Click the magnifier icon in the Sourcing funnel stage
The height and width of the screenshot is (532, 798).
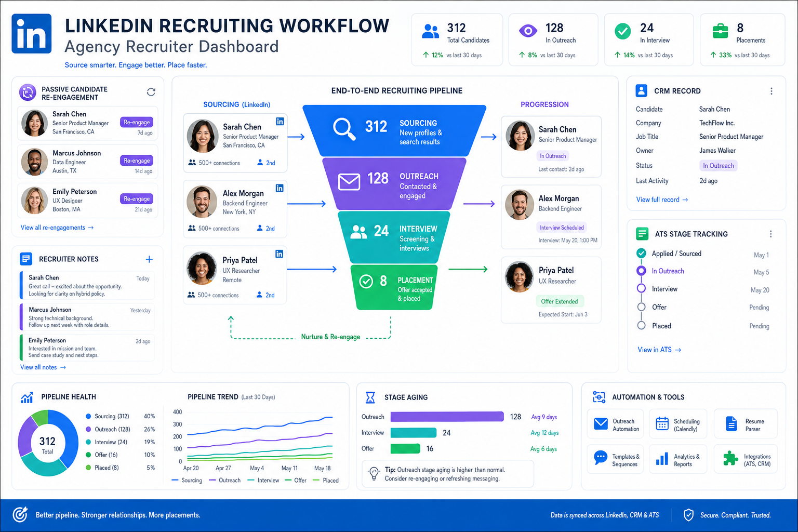[x=344, y=129]
